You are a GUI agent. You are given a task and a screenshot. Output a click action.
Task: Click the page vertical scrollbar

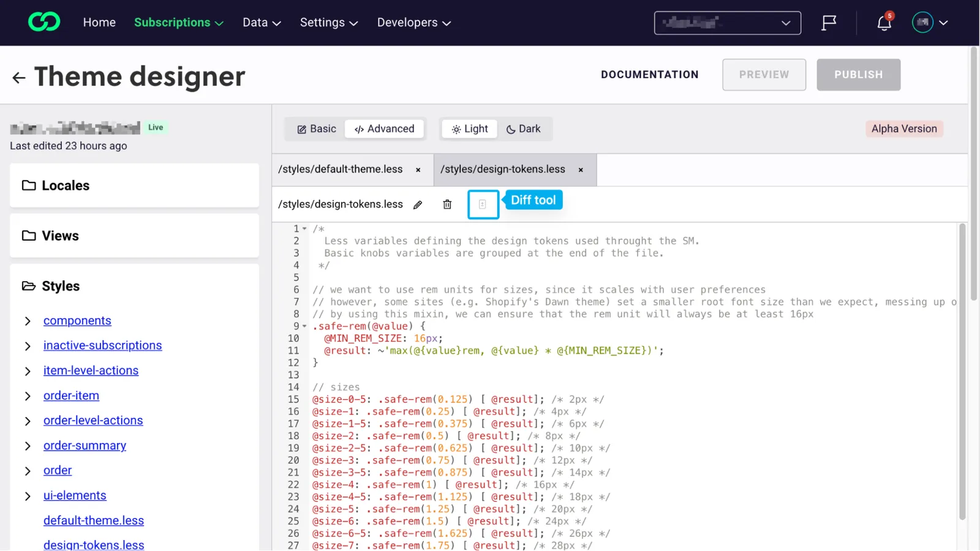tap(974, 173)
